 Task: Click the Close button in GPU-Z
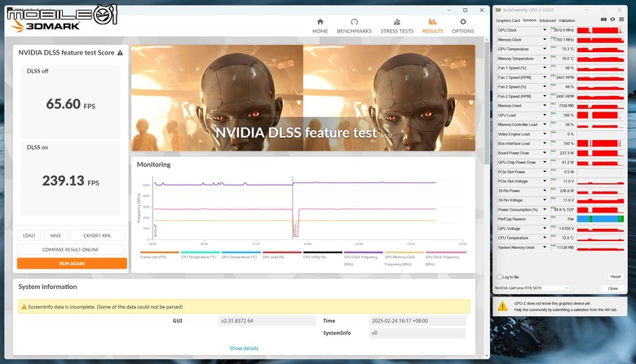[x=613, y=288]
